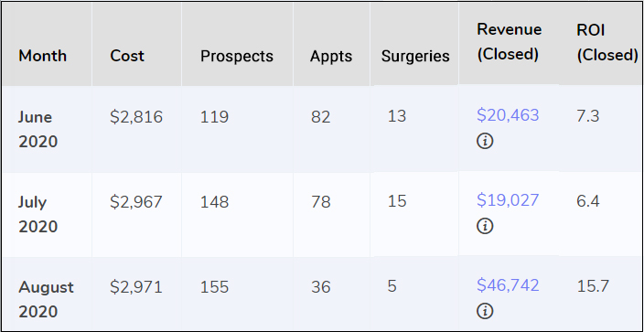Screen dimensions: 644x332
Task: Select the Surgeries column header
Action: [415, 57]
